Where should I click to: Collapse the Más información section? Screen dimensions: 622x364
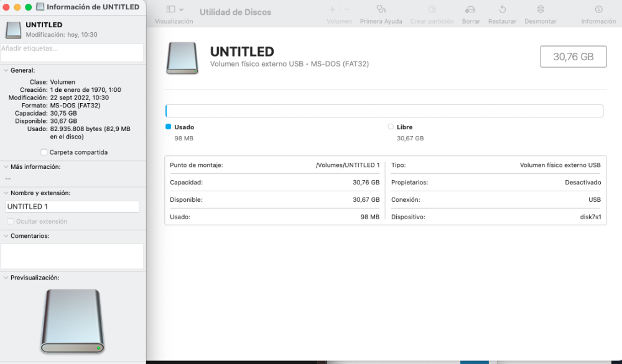point(6,166)
